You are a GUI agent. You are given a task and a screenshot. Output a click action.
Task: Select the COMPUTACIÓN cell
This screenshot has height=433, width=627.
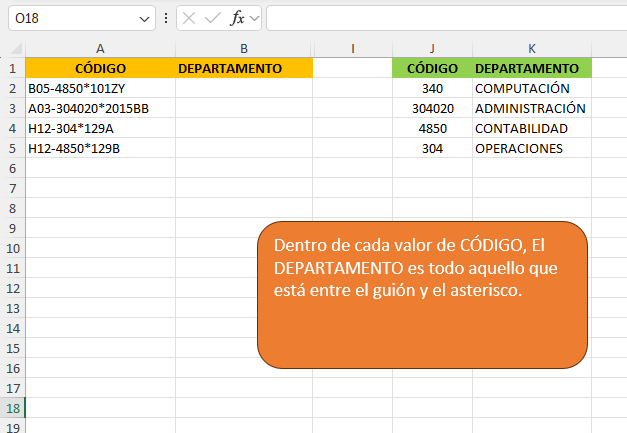532,88
